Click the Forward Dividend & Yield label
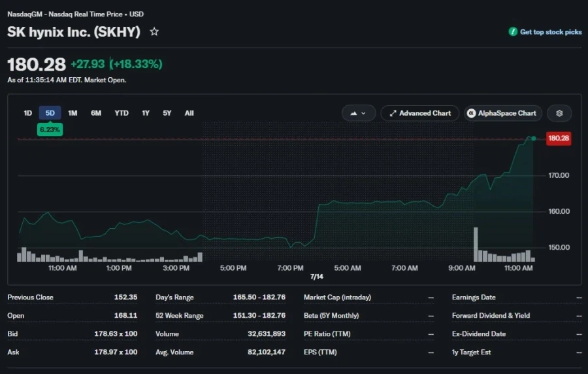 [491, 315]
